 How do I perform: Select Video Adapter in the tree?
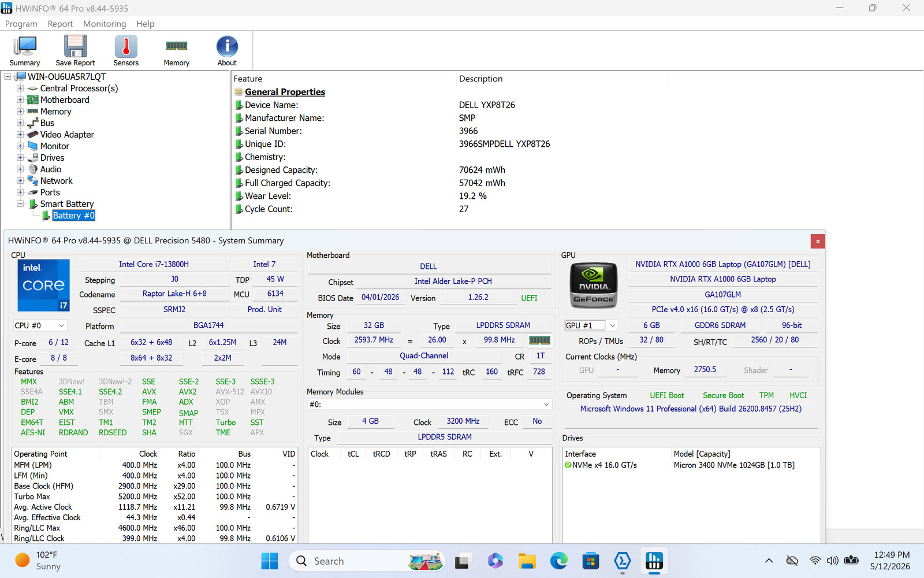(x=67, y=135)
